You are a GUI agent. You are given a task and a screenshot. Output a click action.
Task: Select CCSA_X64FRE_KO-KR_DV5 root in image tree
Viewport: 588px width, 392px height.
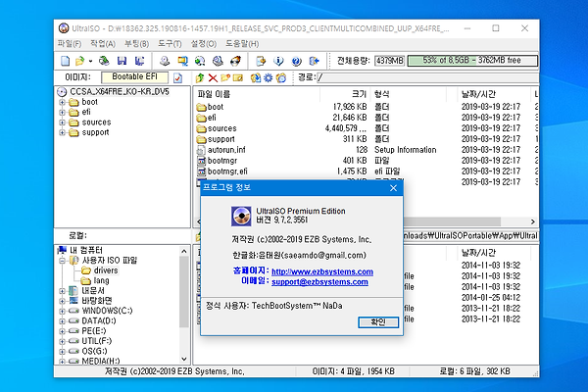[120, 91]
